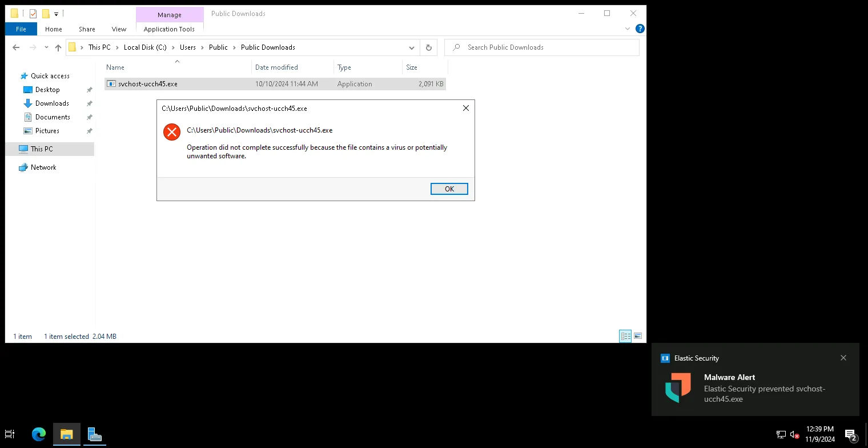Dismiss the Elastic Security malware alert
Image resolution: width=868 pixels, height=448 pixels.
(843, 358)
